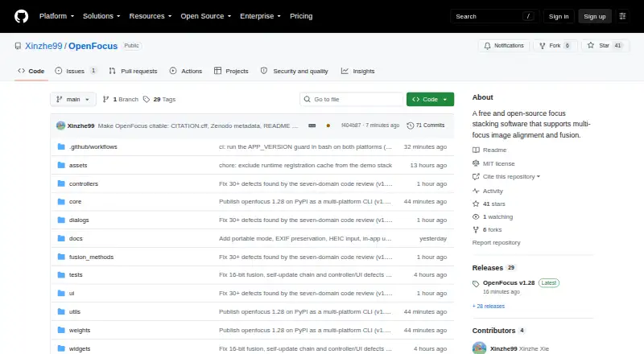
Task: Click the release tag icon beside OpenFocus v1.28
Action: (476, 284)
